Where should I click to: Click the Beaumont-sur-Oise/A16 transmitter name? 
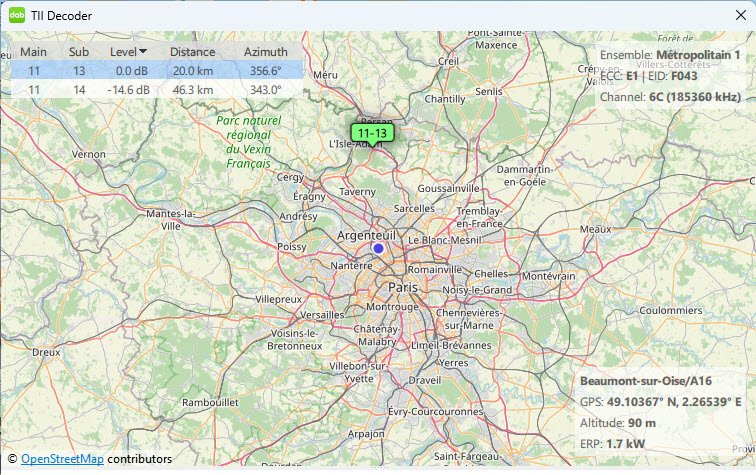pyautogui.click(x=646, y=381)
